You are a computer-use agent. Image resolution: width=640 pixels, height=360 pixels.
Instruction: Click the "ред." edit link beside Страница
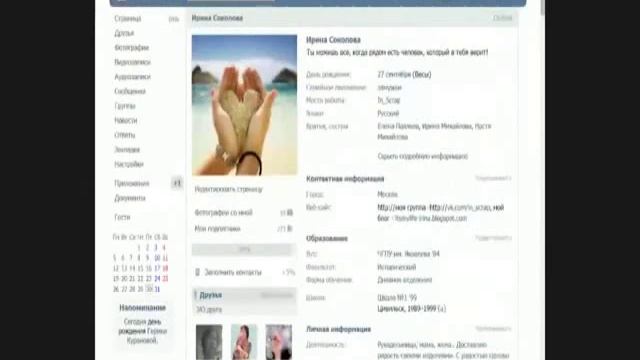[x=174, y=19]
